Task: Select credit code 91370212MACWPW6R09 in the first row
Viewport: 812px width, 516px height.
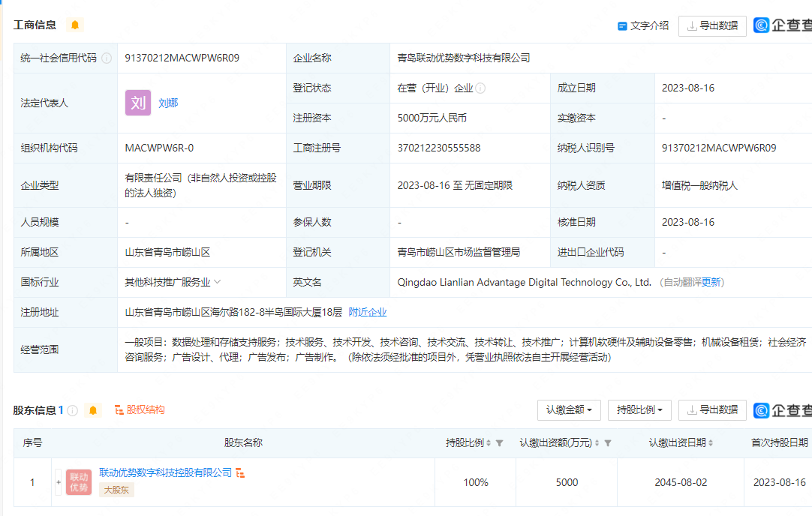Action: pos(182,58)
